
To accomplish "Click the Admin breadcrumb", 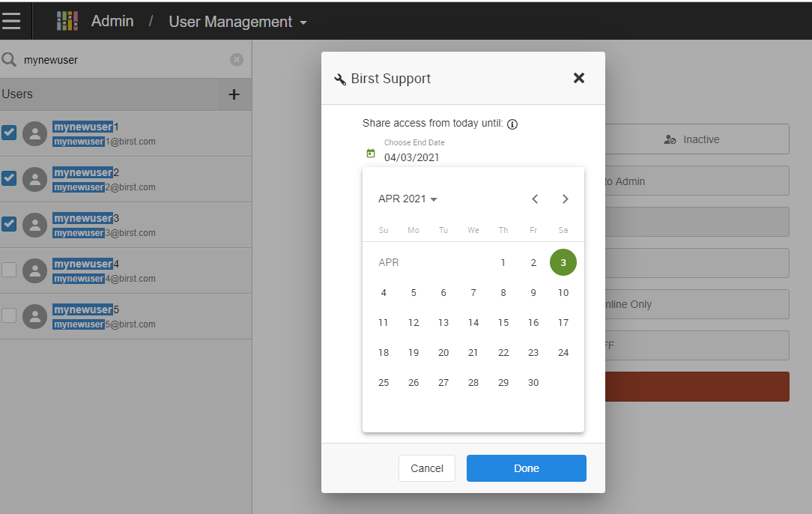I will [112, 21].
